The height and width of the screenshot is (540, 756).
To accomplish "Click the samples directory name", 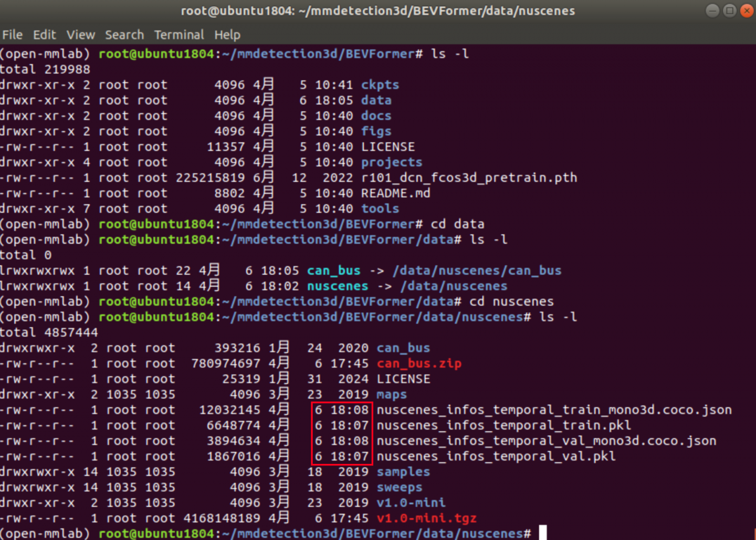I will 403,472.
